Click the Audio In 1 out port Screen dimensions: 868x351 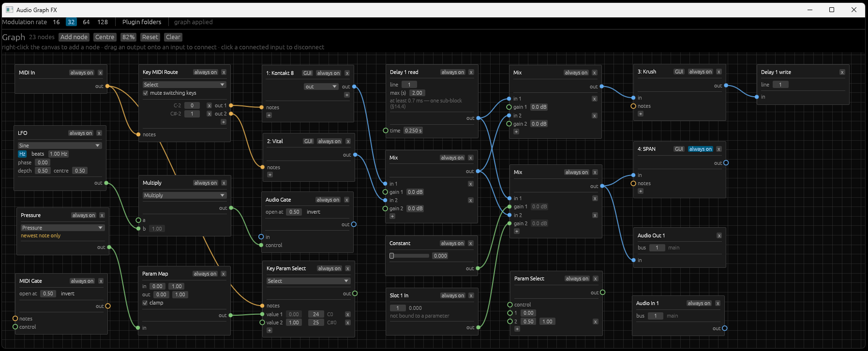click(x=724, y=328)
